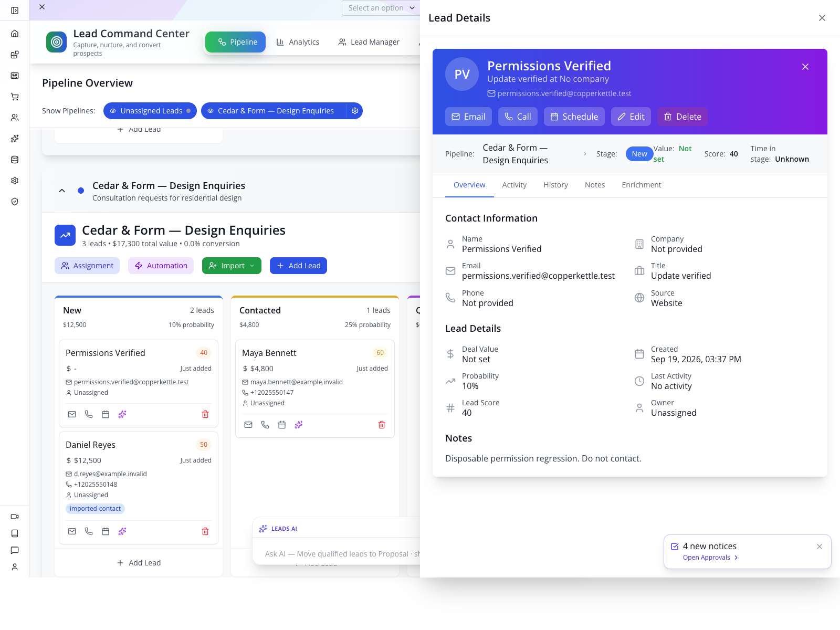The image size is (840, 630).
Task: Open pipeline settings gear next to Design Enquiries
Action: click(x=355, y=111)
